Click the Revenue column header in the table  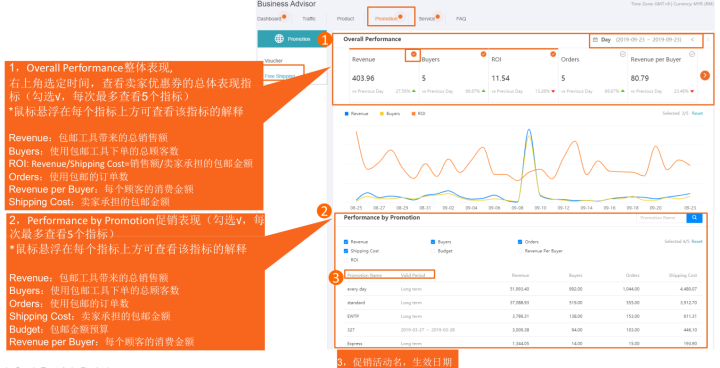(x=520, y=276)
